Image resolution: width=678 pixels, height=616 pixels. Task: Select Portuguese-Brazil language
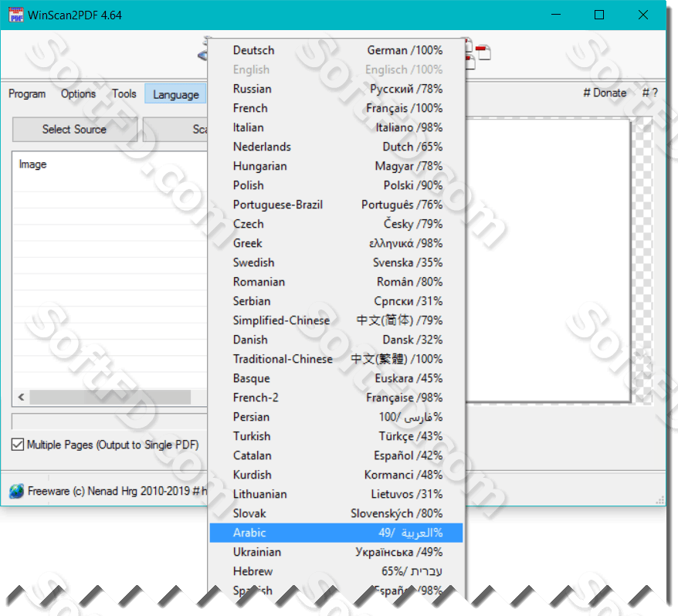[x=336, y=205]
